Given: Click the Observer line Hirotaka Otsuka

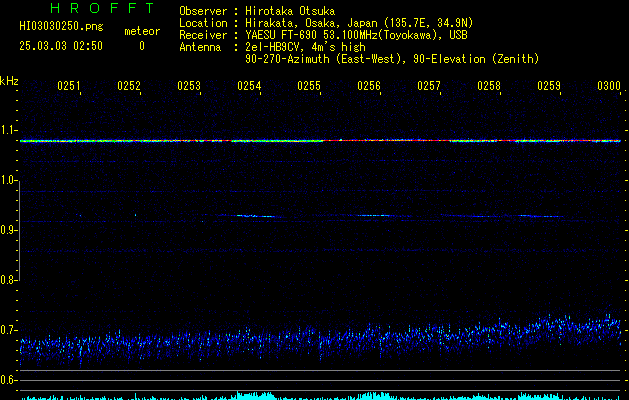Looking at the screenshot, I should point(257,11).
